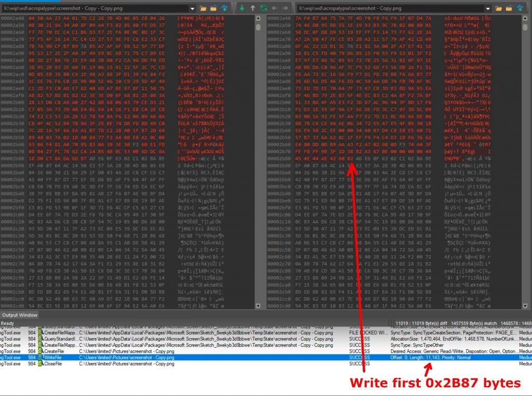Click the right pane's second folder icon
The width and height of the screenshot is (532, 396).
tap(509, 8)
